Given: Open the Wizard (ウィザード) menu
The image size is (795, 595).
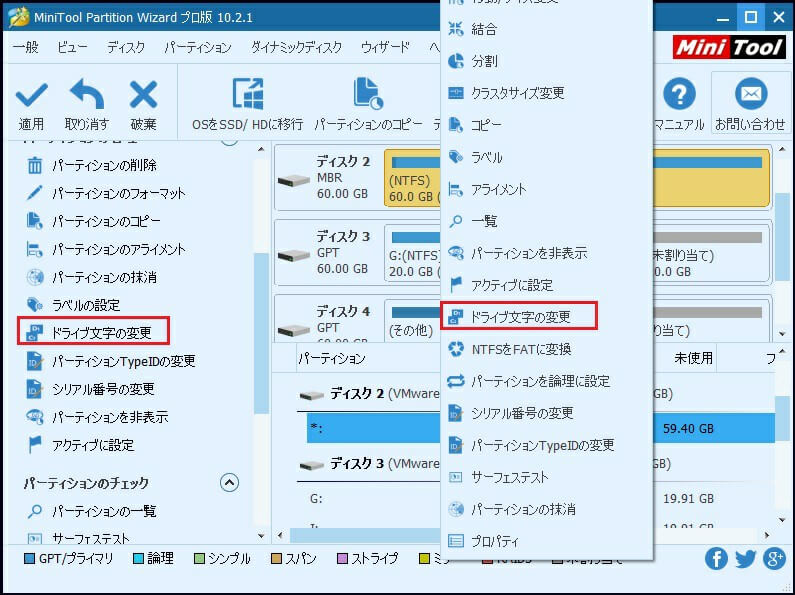Looking at the screenshot, I should [385, 47].
